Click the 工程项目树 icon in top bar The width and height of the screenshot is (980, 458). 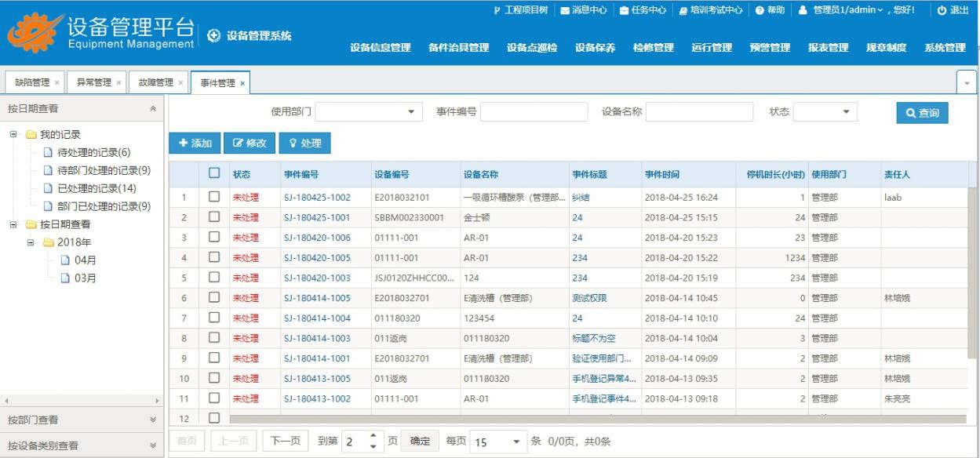496,9
